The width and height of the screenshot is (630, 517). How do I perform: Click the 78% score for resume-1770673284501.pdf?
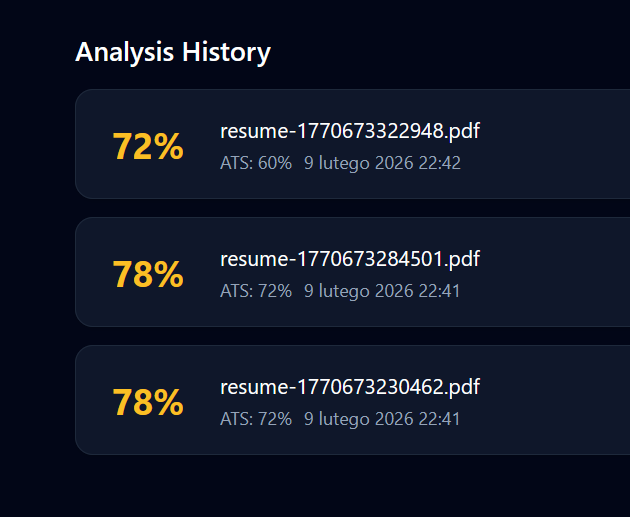(x=147, y=275)
